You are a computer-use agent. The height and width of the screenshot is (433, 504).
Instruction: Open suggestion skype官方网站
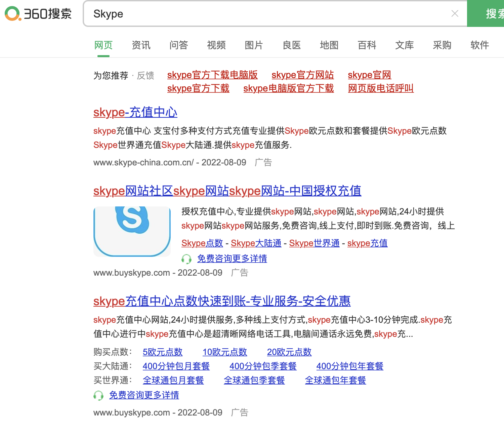point(303,75)
